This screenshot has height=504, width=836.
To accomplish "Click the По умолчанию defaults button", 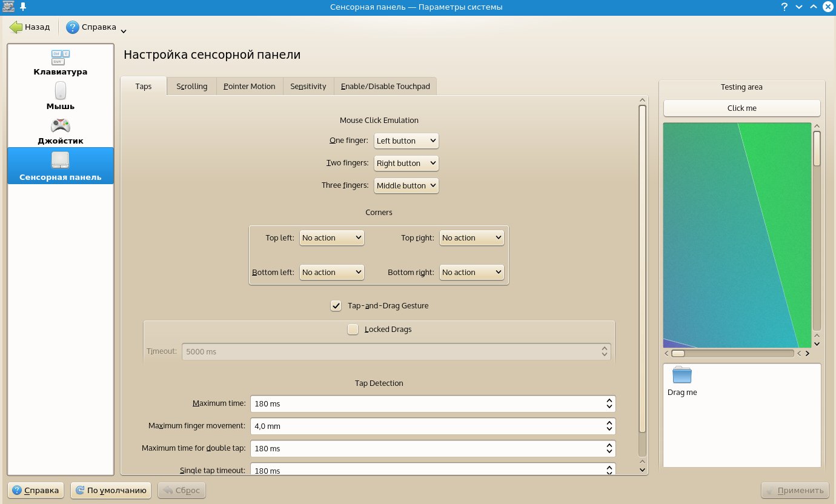I will click(x=111, y=490).
